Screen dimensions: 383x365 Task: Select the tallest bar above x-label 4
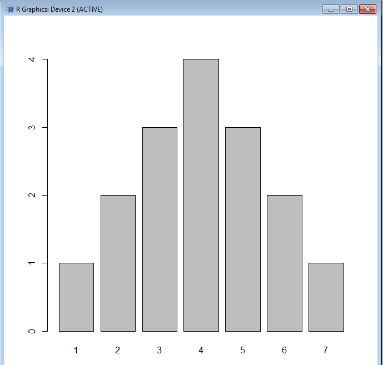201,195
